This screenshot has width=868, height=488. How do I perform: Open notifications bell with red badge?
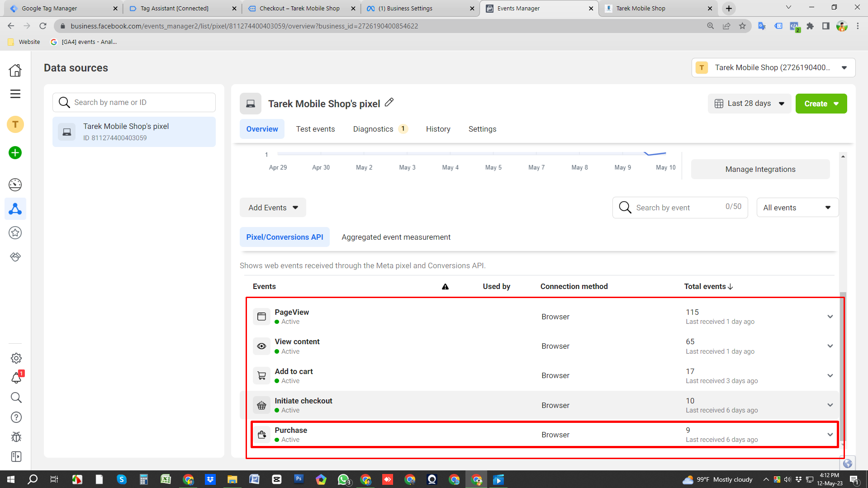click(16, 378)
